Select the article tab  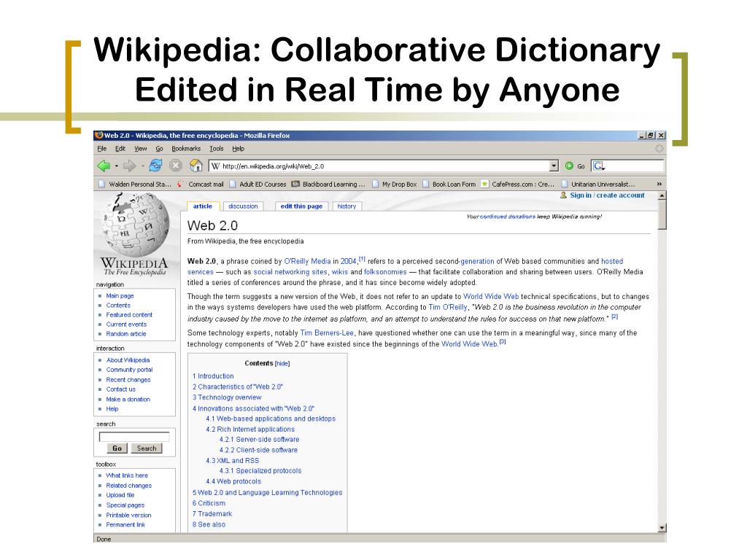(203, 206)
